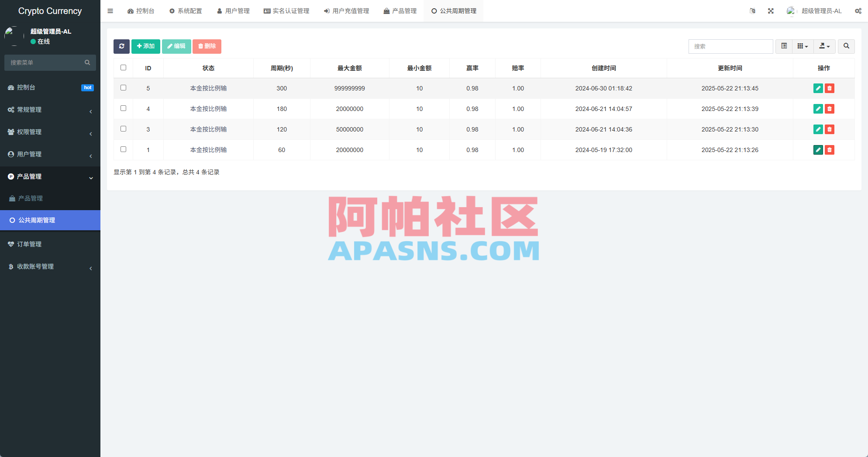Screen dimensions: 868x457
Task: Open the export data dropdown
Action: [x=824, y=46]
